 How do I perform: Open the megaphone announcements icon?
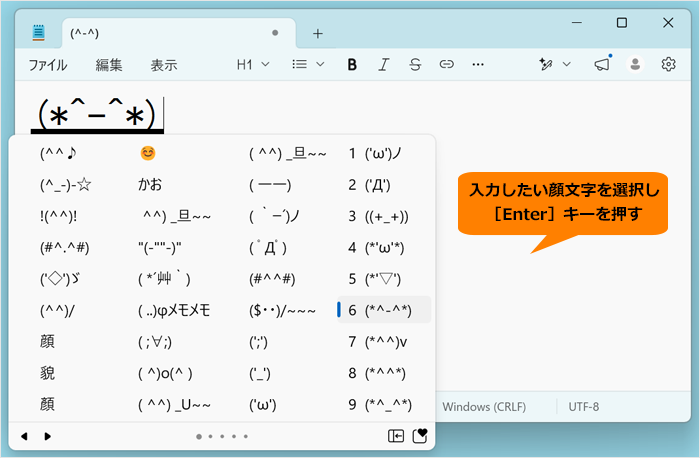pyautogui.click(x=602, y=64)
